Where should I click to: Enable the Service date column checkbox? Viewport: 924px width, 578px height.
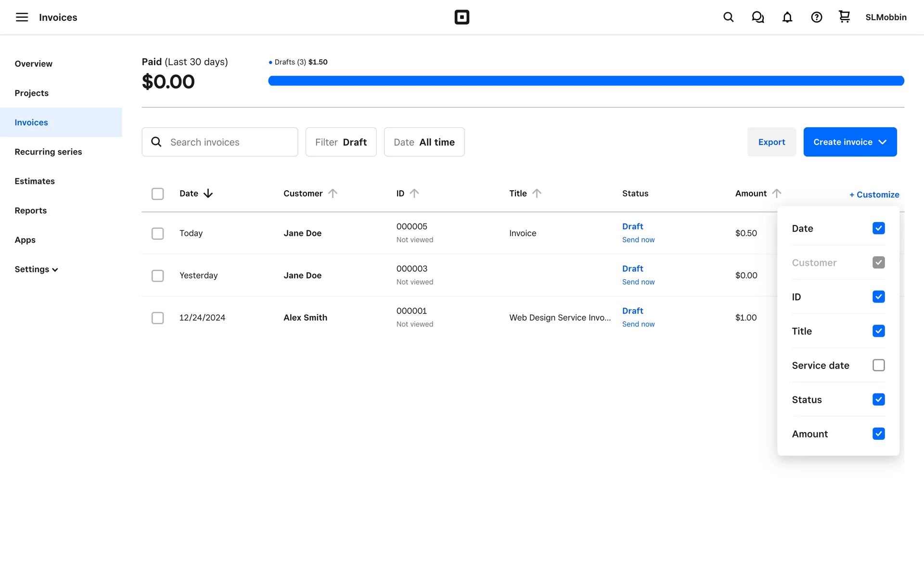878,365
